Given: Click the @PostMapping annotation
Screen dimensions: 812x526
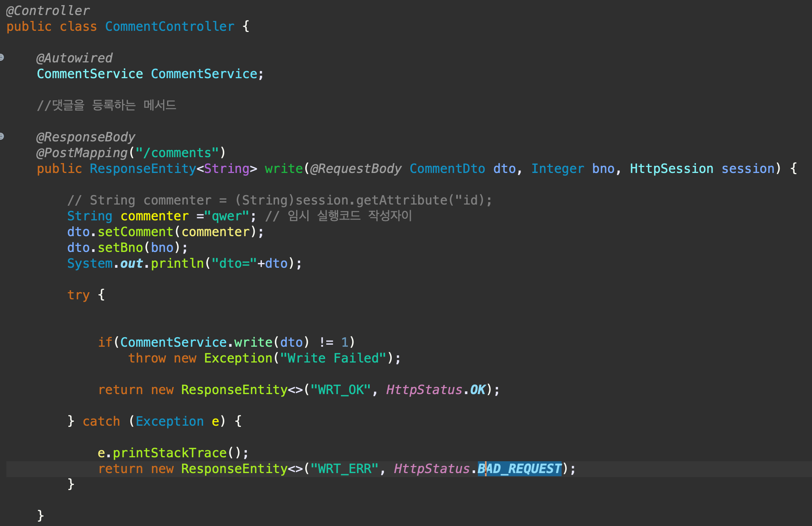Looking at the screenshot, I should coord(82,153).
